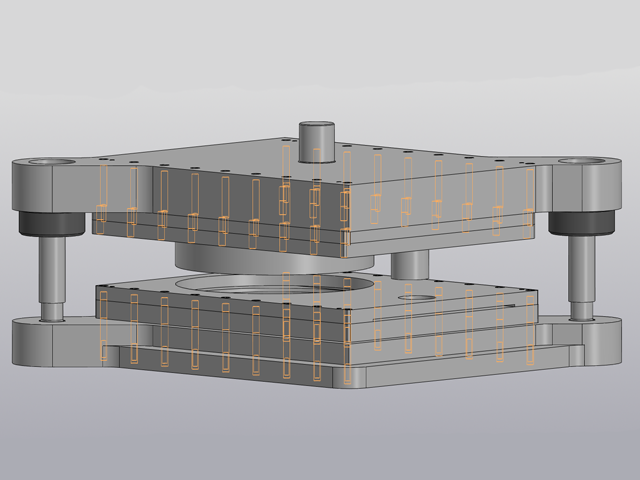The height and width of the screenshot is (480, 640).
Task: Select the dark right guide bushing
Action: click(581, 222)
